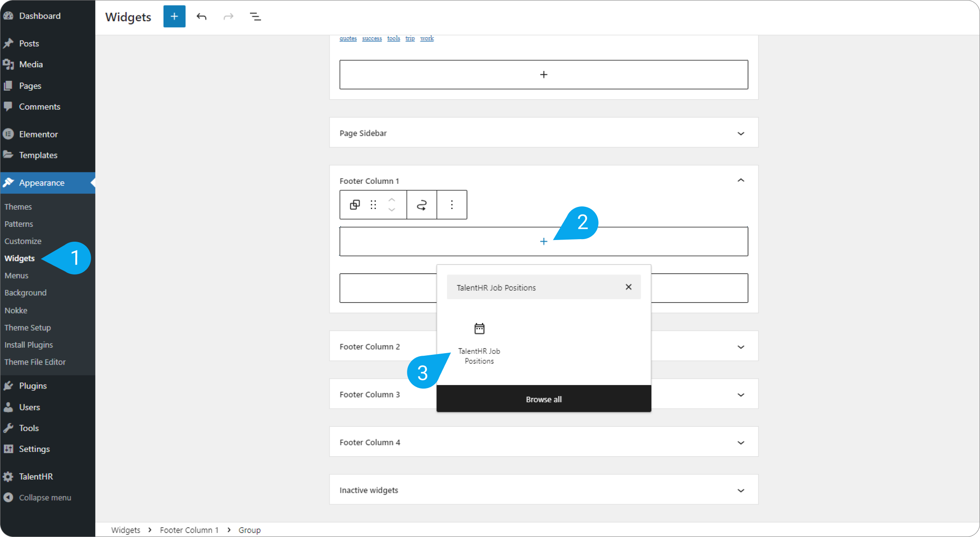The image size is (980, 537).
Task: Click the Browse all button
Action: pos(544,399)
